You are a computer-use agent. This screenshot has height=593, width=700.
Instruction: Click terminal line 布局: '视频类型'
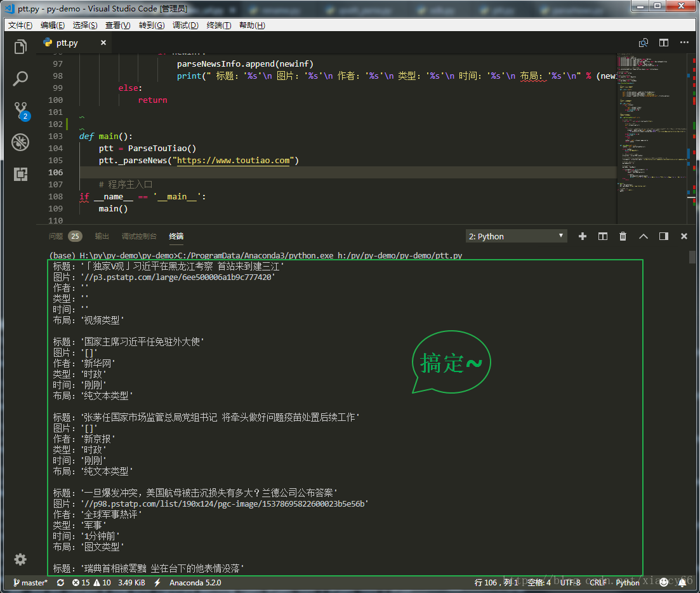[88, 320]
